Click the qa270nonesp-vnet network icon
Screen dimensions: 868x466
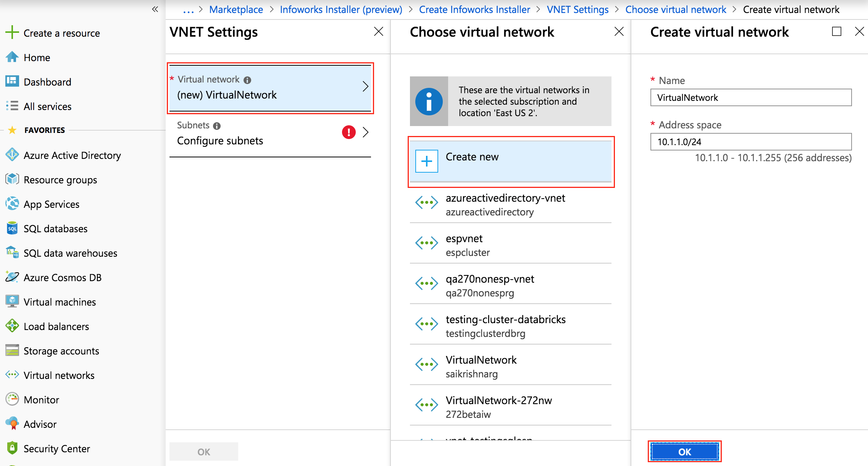click(427, 283)
